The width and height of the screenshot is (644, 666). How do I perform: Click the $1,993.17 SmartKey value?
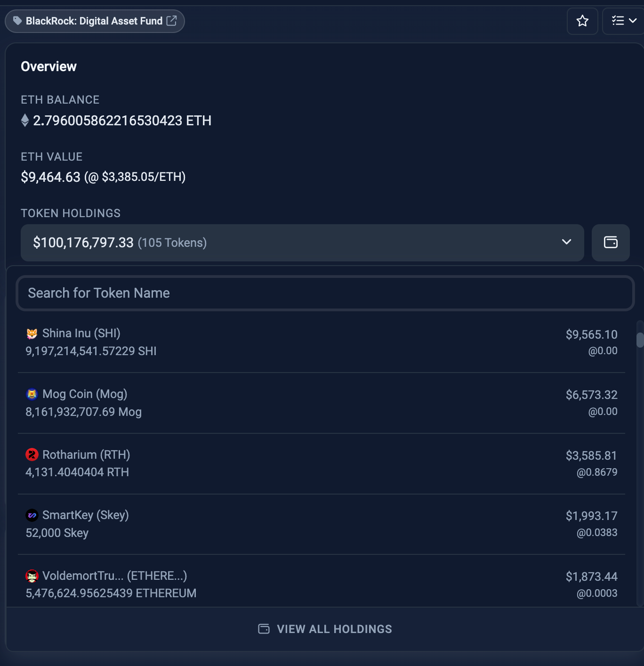pos(592,516)
